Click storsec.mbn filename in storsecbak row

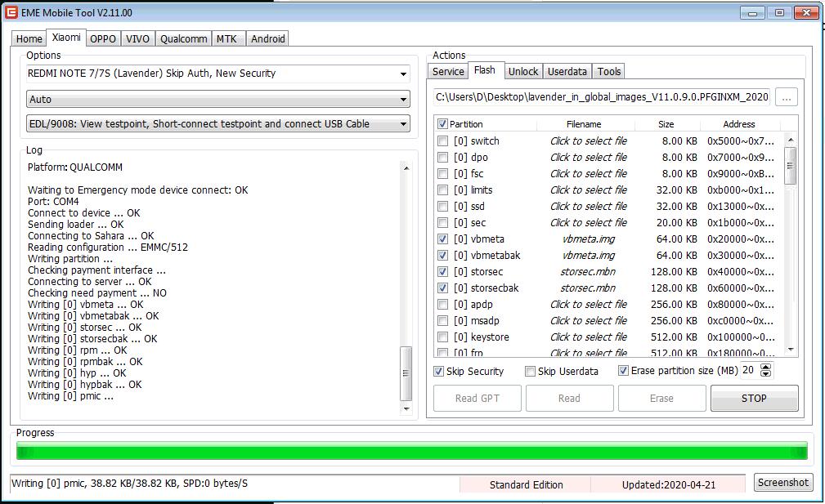tap(588, 288)
